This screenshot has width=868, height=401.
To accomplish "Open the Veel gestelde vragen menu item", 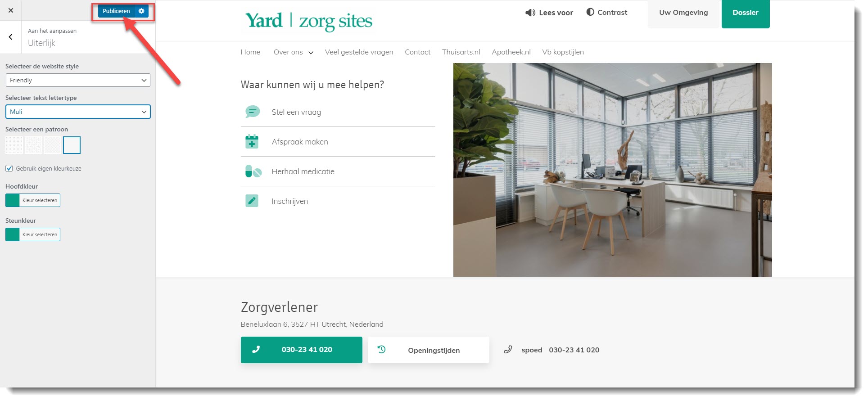I will point(359,52).
